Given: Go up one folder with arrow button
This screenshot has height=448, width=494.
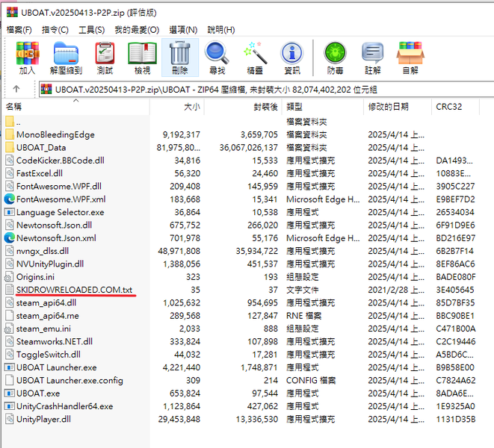Looking at the screenshot, I should pos(16,89).
